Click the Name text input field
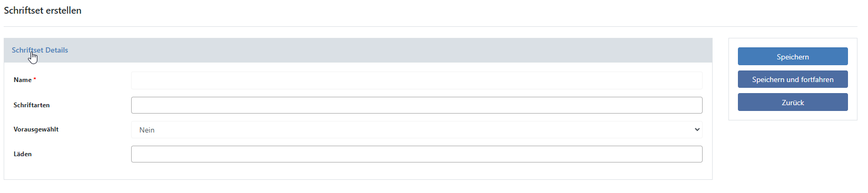Screen dimensions: 868x193 pos(417,80)
